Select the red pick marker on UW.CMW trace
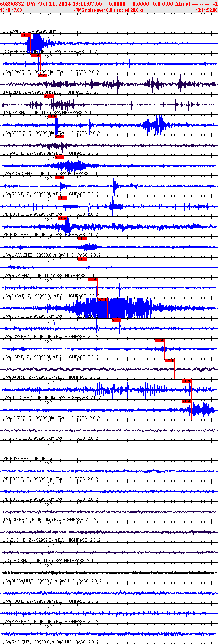 pyautogui.click(x=103, y=300)
